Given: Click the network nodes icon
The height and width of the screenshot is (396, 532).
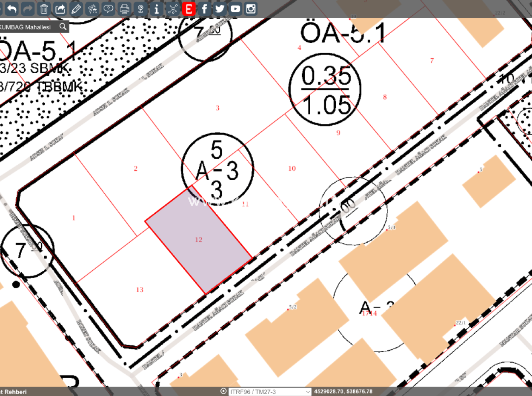Looking at the screenshot, I should click(172, 9).
